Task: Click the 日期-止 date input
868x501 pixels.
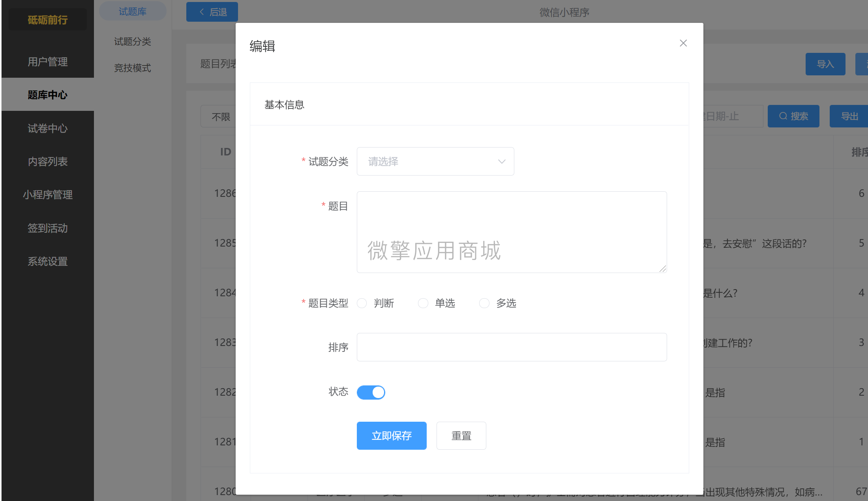Action: 733,116
